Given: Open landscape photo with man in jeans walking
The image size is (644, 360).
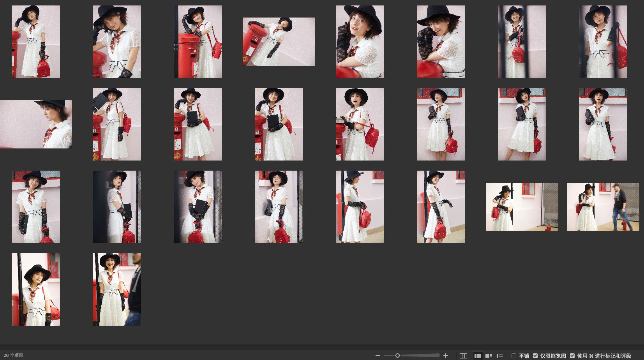Looking at the screenshot, I should coord(603,207).
